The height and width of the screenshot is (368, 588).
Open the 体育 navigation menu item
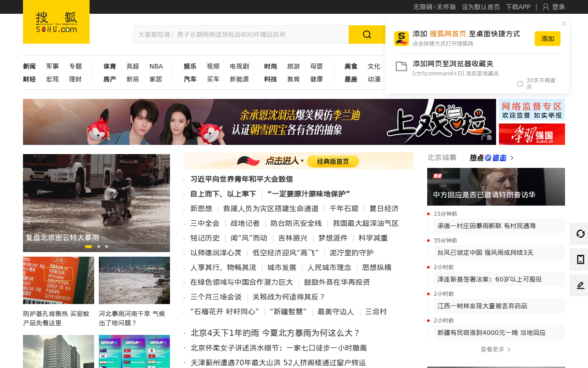coord(110,66)
